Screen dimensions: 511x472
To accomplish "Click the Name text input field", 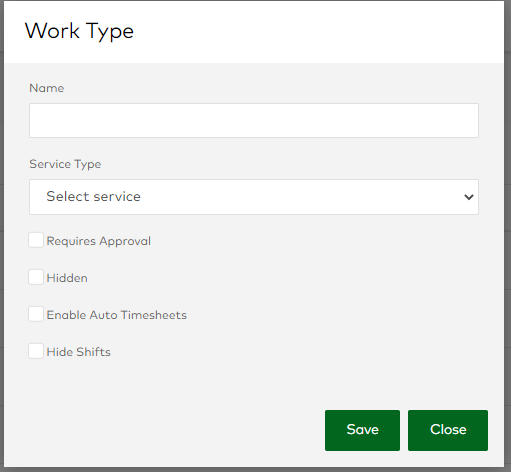I will tap(254, 120).
